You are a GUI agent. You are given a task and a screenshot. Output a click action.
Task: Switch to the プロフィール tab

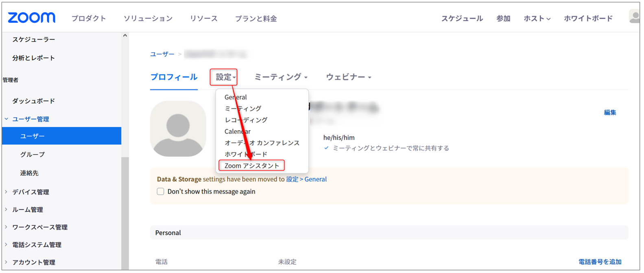coord(174,77)
